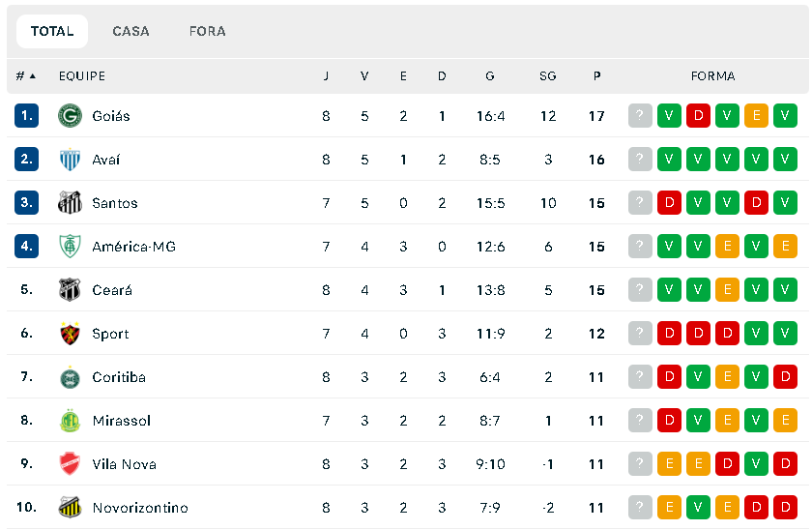This screenshot has height=530, width=812.
Task: Click the Vila Nova red shield icon
Action: 70,463
